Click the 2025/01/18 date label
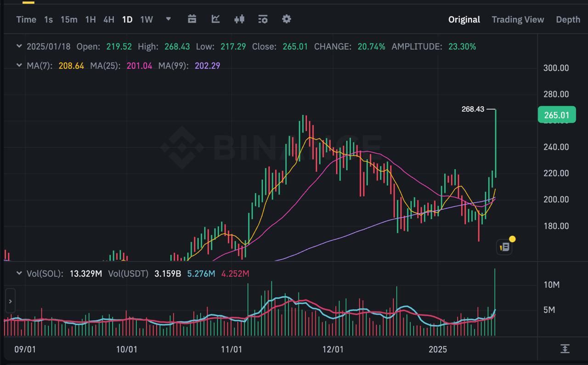 (48, 46)
